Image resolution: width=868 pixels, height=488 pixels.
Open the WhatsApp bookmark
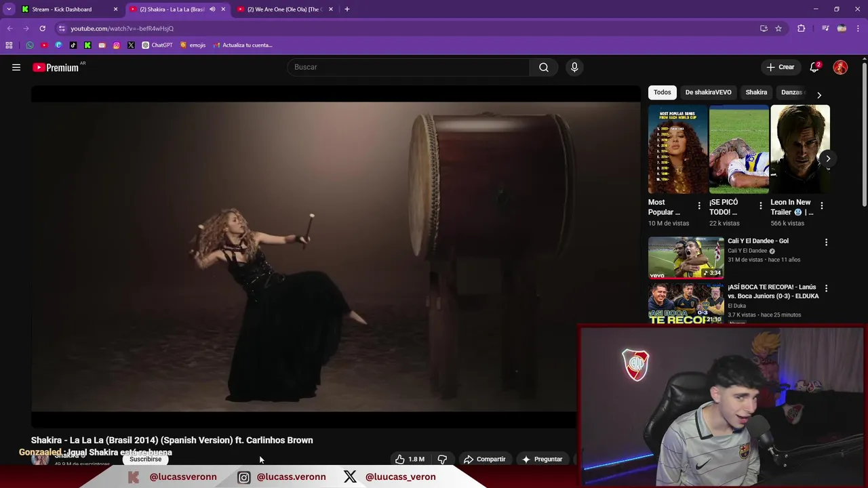(30, 45)
